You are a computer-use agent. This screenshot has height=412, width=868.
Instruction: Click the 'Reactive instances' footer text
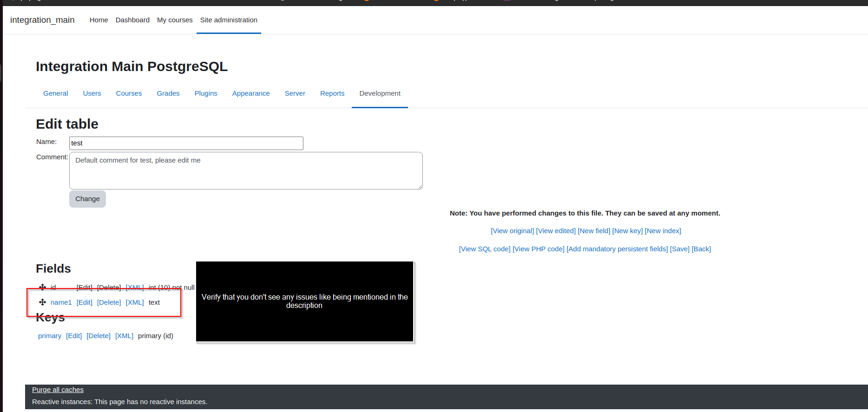(x=120, y=402)
